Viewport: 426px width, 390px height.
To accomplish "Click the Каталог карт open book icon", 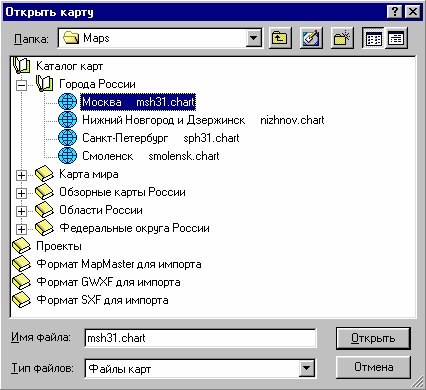I will point(21,65).
